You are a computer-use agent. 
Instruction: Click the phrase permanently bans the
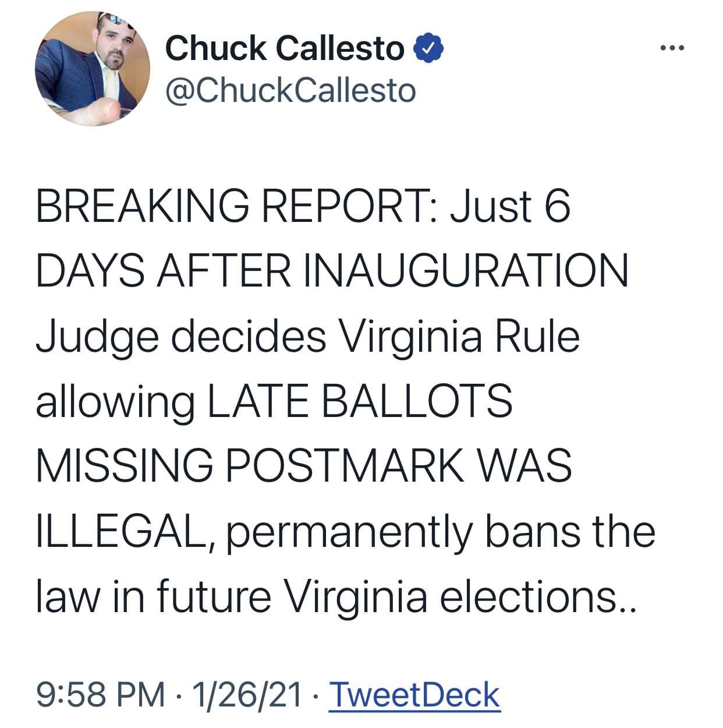point(441,531)
